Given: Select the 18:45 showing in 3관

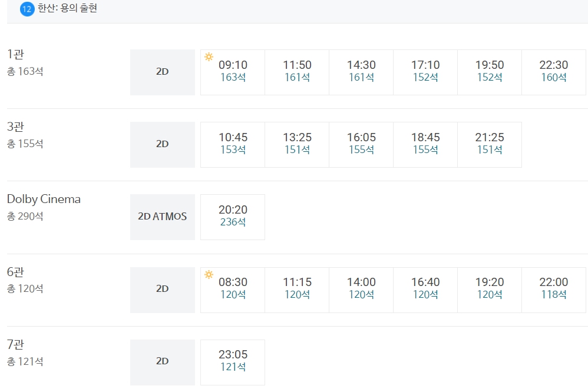Looking at the screenshot, I should (425, 145).
